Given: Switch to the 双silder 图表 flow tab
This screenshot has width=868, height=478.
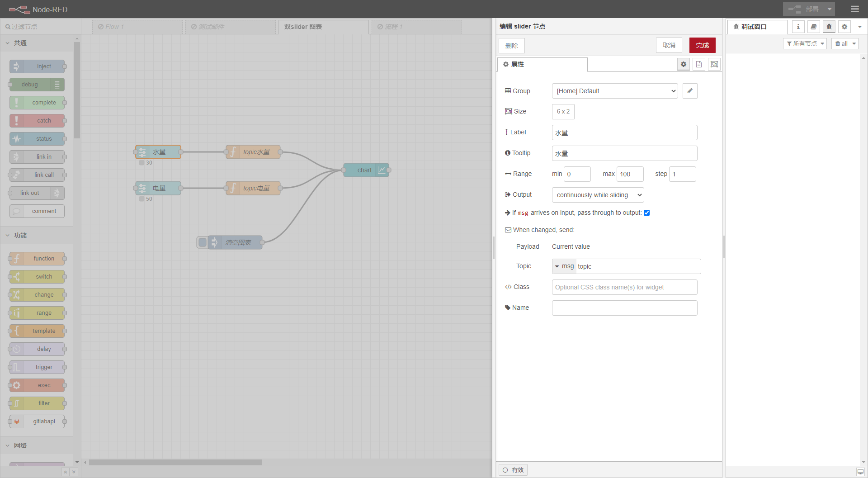Looking at the screenshot, I should [x=302, y=27].
